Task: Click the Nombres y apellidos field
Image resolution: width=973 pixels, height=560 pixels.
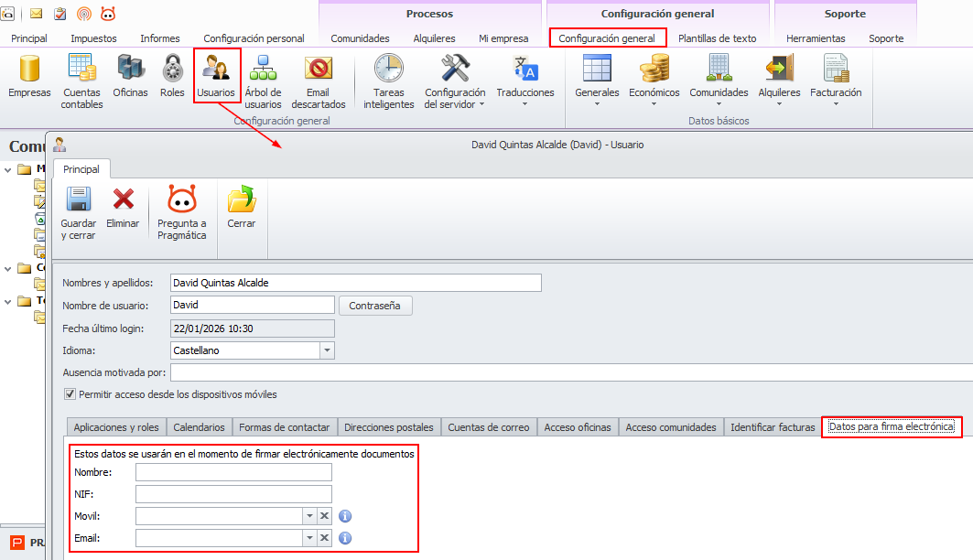Action: (355, 283)
